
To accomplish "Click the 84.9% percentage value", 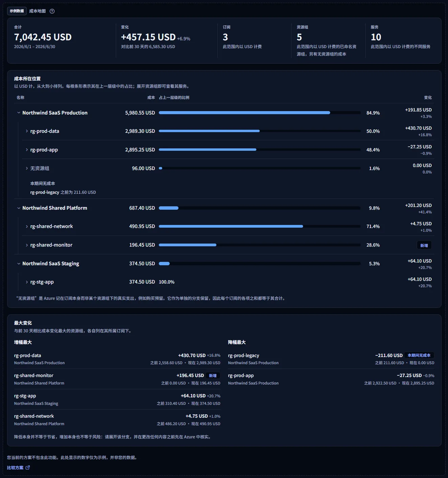I will (373, 113).
